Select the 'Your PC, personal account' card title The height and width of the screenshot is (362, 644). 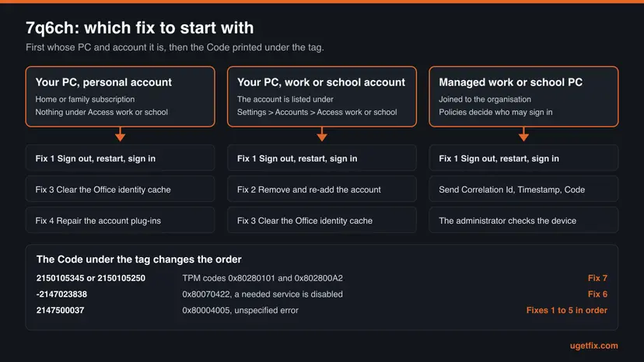[103, 82]
